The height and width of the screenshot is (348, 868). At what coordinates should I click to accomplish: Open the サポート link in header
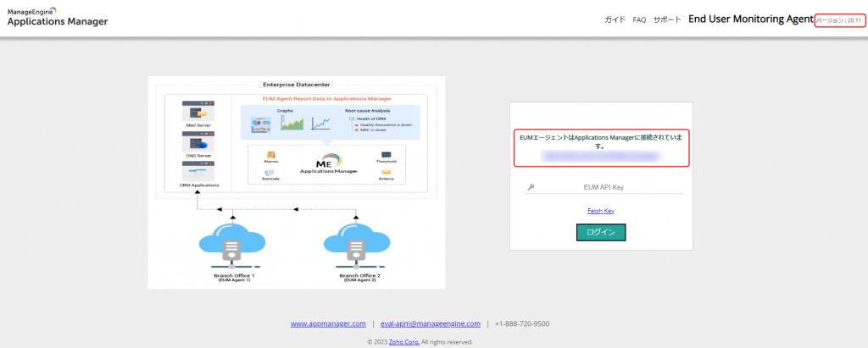[x=667, y=19]
